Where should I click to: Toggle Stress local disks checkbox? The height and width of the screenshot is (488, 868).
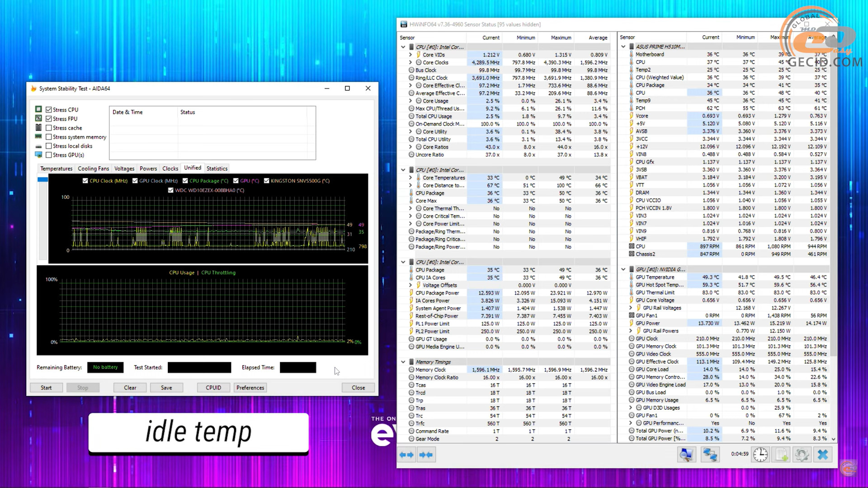click(x=49, y=145)
